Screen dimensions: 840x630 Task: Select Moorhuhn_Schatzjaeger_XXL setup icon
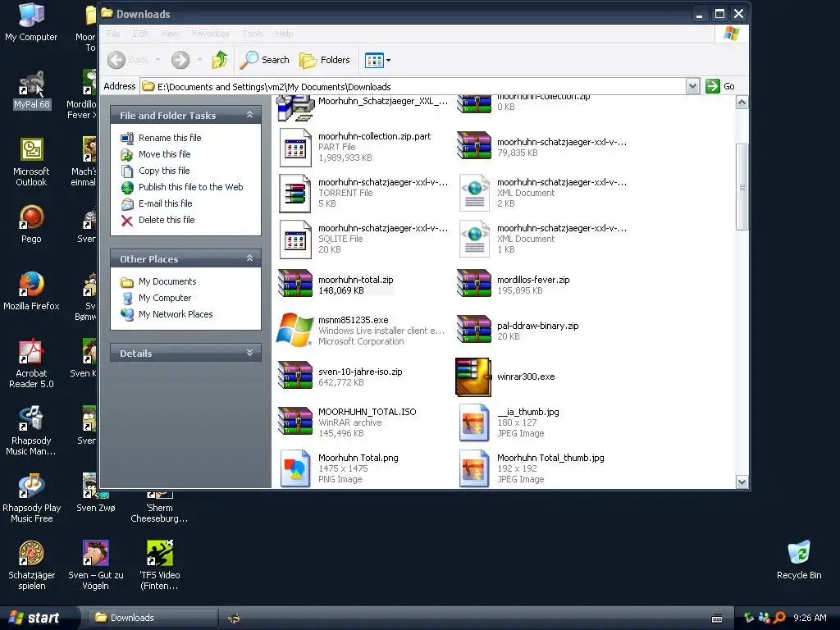(x=295, y=107)
